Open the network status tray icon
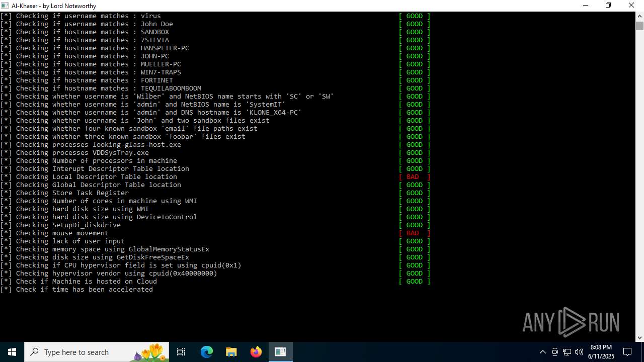 click(567, 352)
